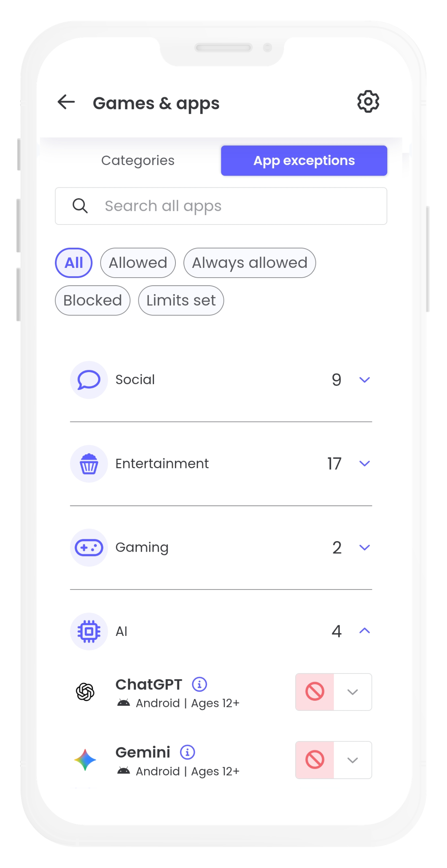Click the Search all apps field
This screenshot has width=447, height=868.
221,206
